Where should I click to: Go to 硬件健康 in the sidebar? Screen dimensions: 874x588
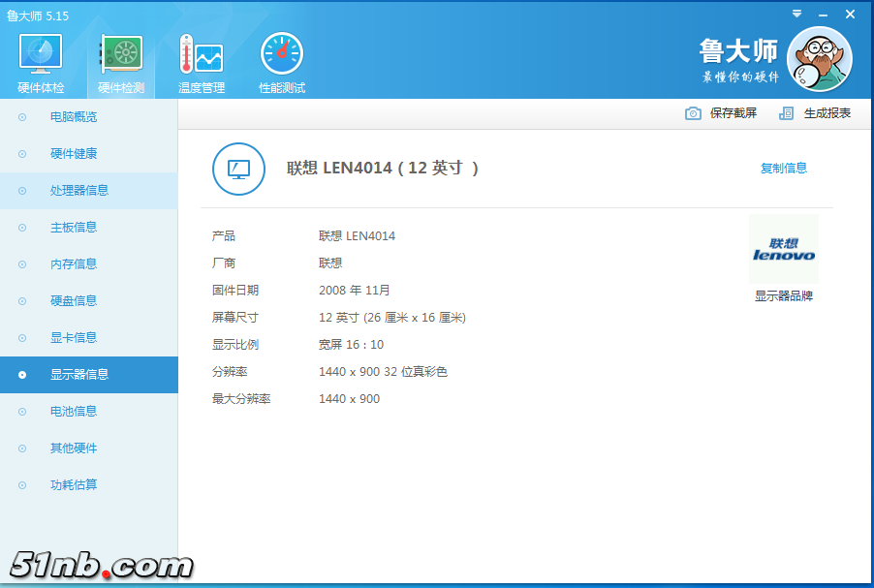[x=74, y=154]
